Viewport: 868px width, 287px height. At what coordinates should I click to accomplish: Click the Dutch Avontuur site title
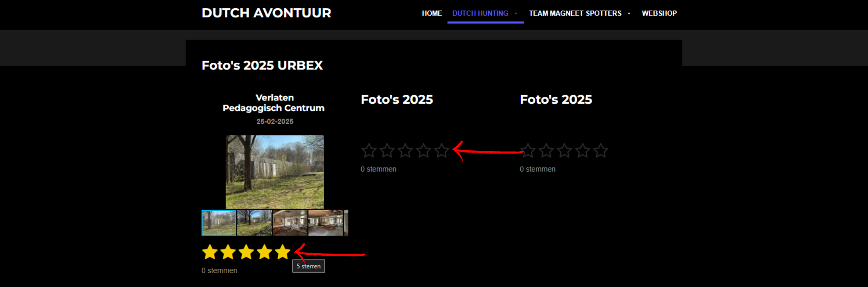[266, 13]
